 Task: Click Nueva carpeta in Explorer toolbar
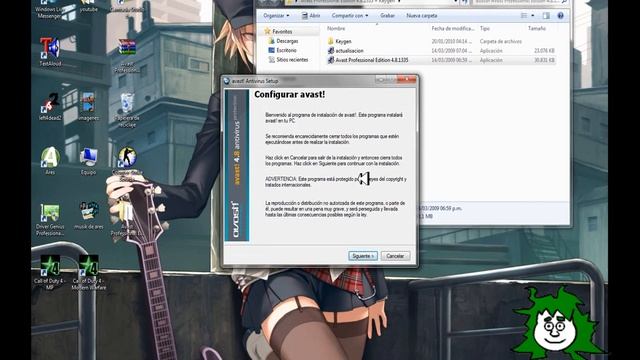422,16
